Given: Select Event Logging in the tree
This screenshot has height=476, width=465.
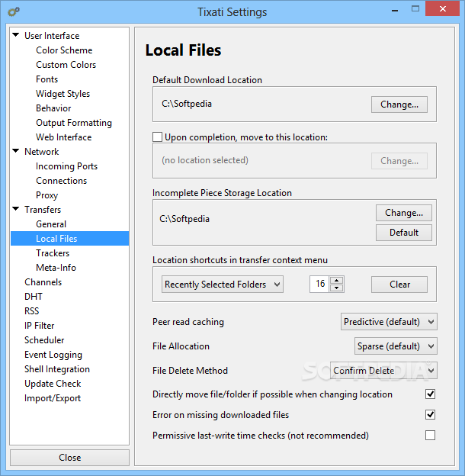Looking at the screenshot, I should click(53, 355).
